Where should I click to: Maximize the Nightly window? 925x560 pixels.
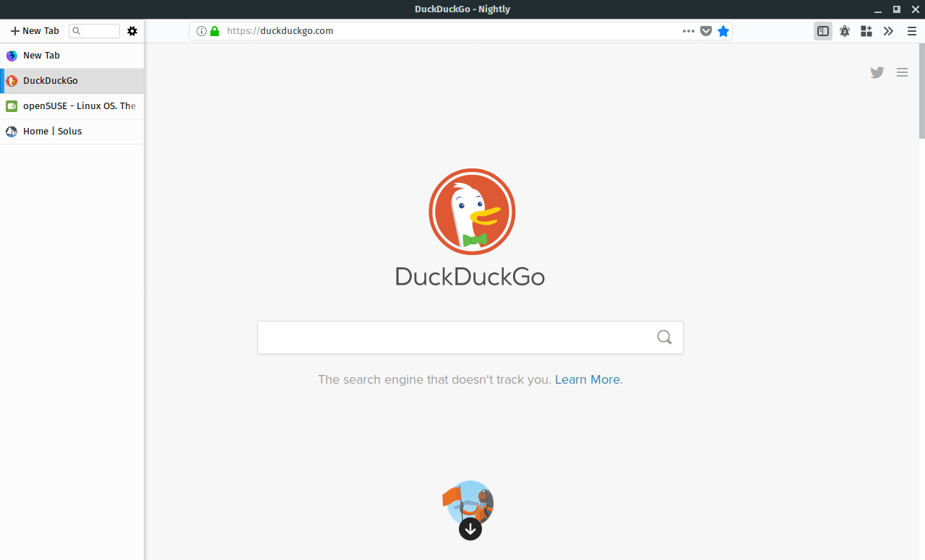[897, 9]
